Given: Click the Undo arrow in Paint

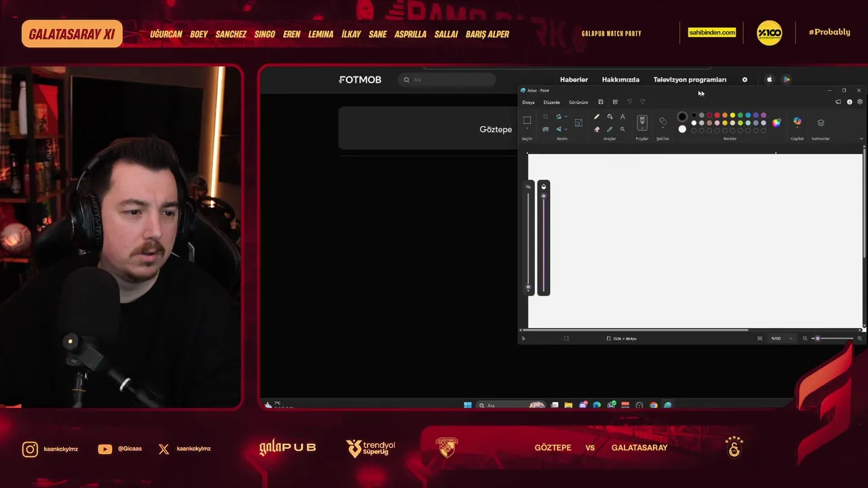Looking at the screenshot, I should click(x=629, y=102).
